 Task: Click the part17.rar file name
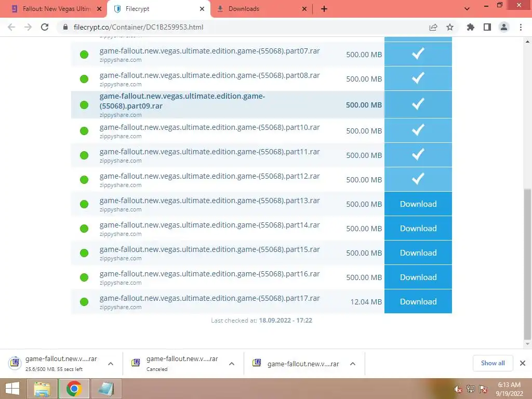coord(210,298)
